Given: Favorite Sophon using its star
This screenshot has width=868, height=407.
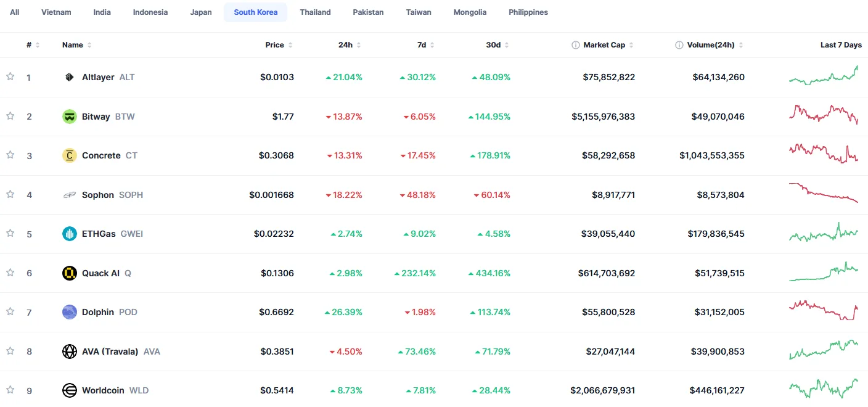Looking at the screenshot, I should click(x=10, y=194).
